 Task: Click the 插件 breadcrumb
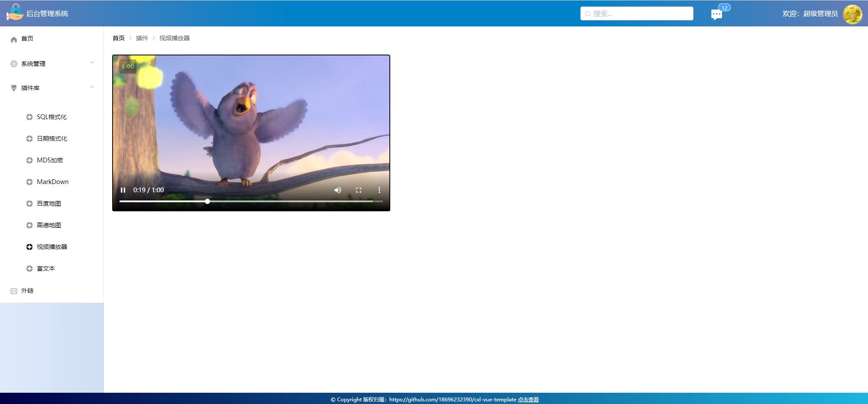(x=142, y=38)
